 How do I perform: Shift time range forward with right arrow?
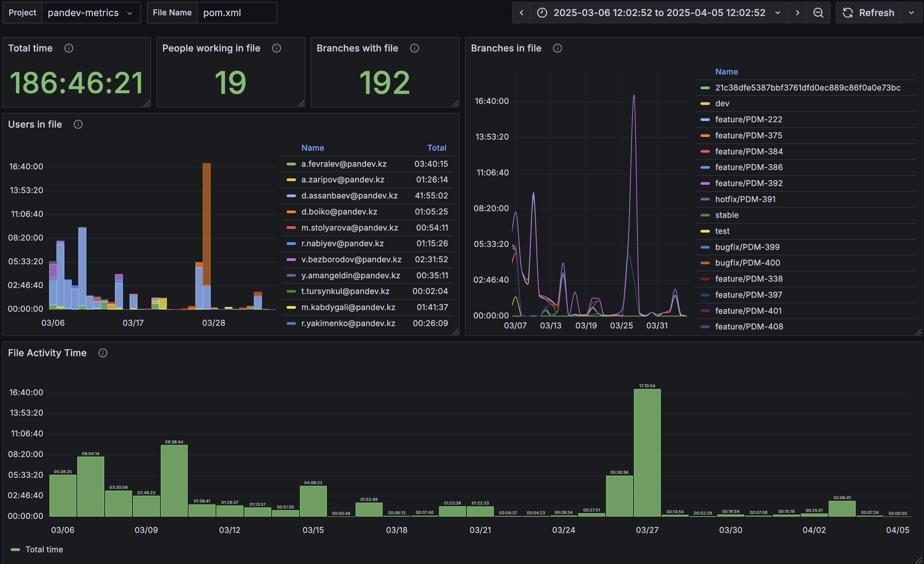797,13
